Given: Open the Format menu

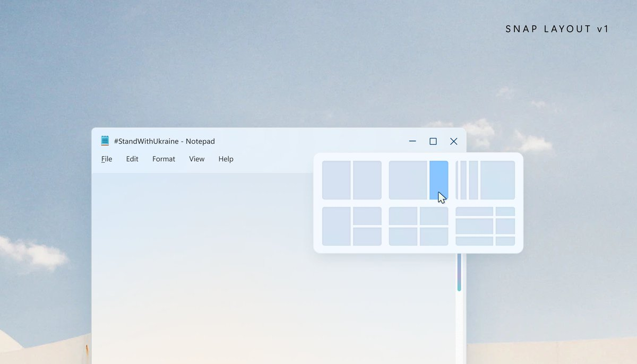Looking at the screenshot, I should point(163,159).
